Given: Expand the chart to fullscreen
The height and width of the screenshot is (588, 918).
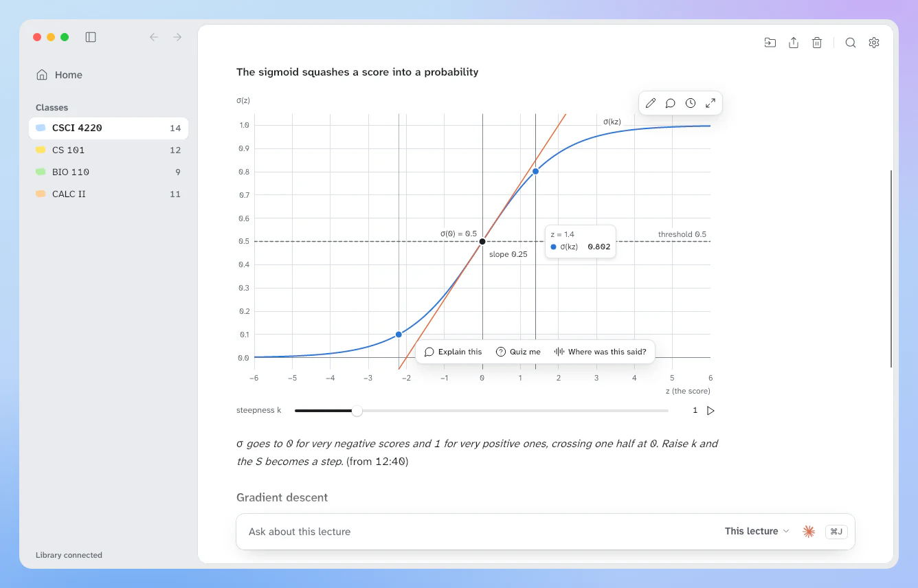Looking at the screenshot, I should tap(710, 103).
